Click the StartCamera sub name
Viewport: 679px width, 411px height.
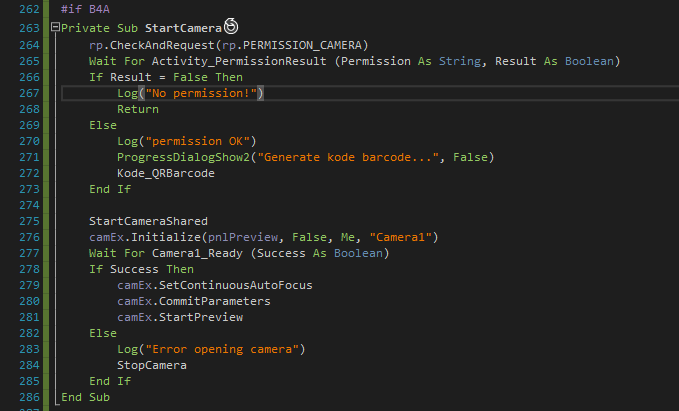(x=183, y=29)
